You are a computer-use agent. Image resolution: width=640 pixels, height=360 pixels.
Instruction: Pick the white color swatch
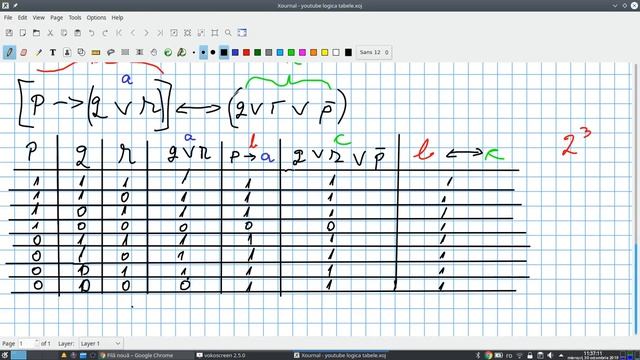coord(336,52)
